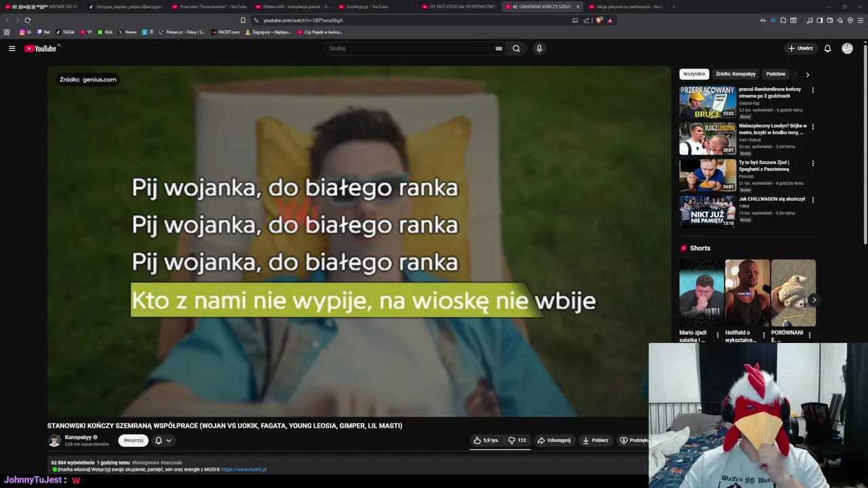Open the Niebezpieczny Londyn video thumbnail

coord(708,139)
